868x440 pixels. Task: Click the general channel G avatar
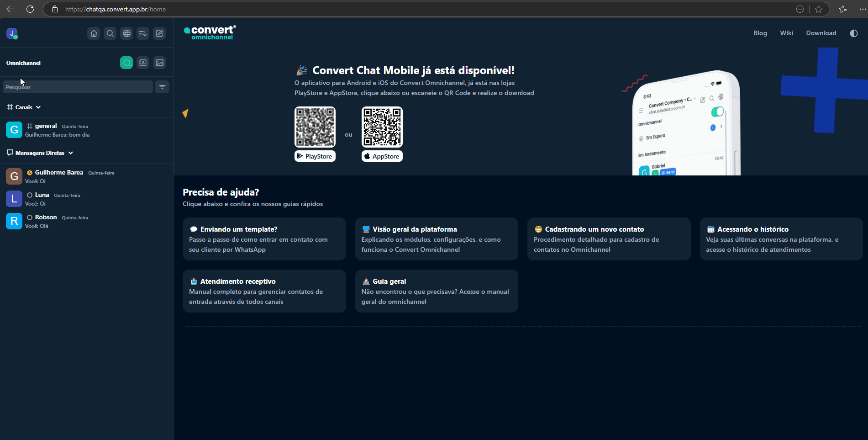(14, 130)
